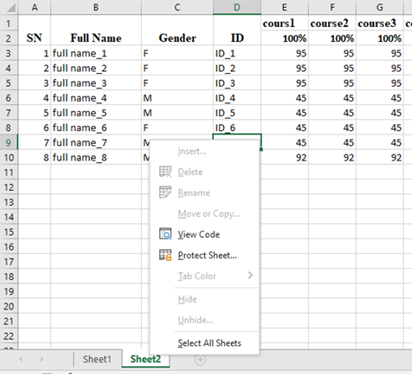Click cell ID_1
This screenshot has height=374, width=412.
[237, 53]
